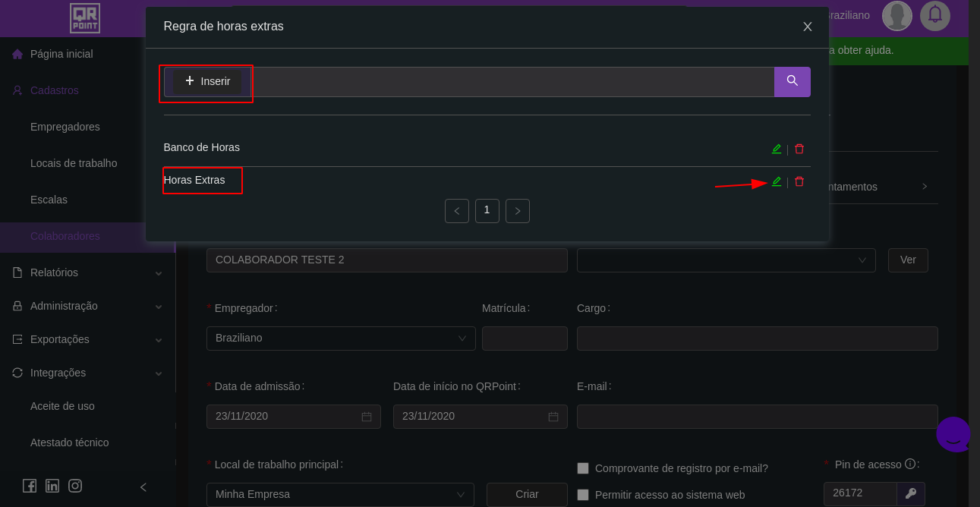Delete the Horas Extras rule
This screenshot has height=507, width=980.
(799, 181)
